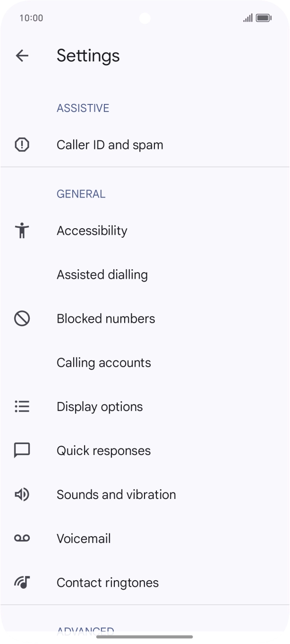The height and width of the screenshot is (644, 290).
Task: Open Display options text
Action: pos(100,406)
